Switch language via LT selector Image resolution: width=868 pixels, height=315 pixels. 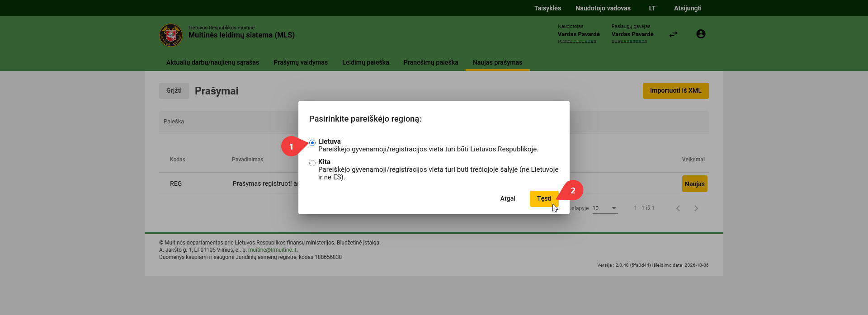(x=652, y=8)
